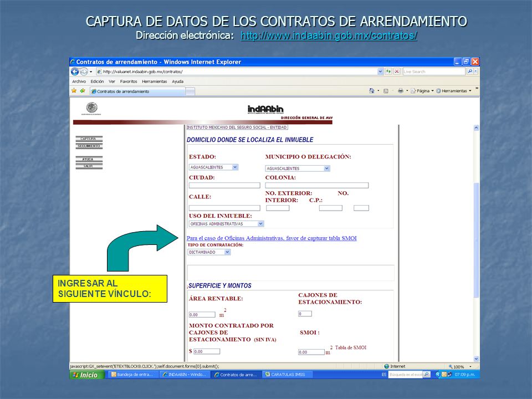Click the AYUDA sidebar button

pos(89,159)
